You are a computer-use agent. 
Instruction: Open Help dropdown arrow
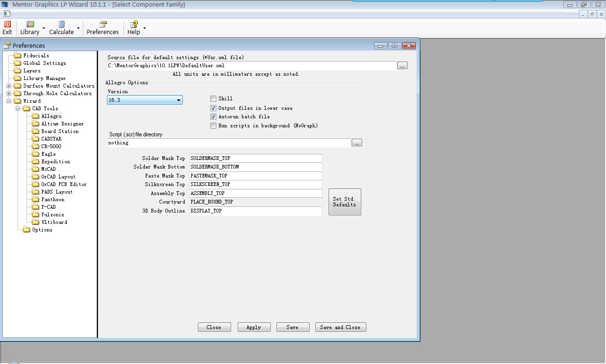144,28
